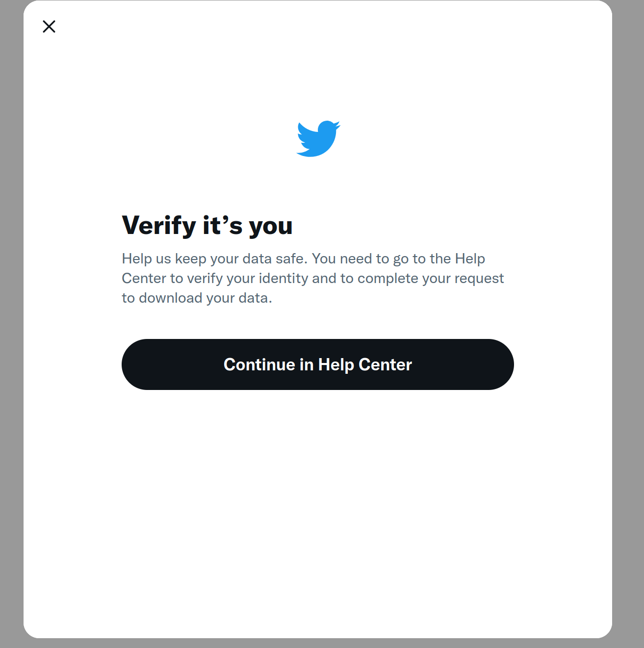Click the word "you" in the heading

click(x=270, y=227)
